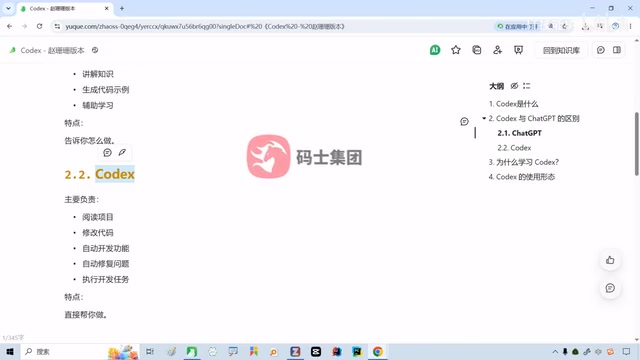This screenshot has width=640, height=360.
Task: Select the 'Codex - 赵珊珊版本' browser tab
Action: [65, 9]
